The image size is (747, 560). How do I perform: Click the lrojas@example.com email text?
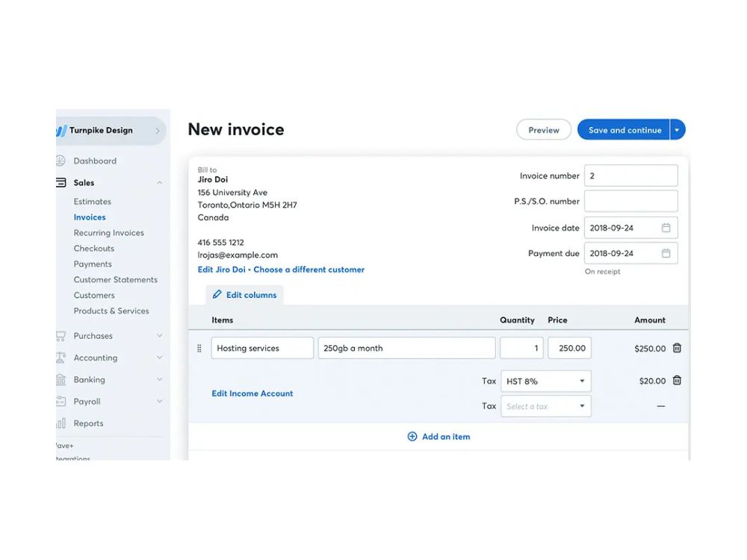238,255
